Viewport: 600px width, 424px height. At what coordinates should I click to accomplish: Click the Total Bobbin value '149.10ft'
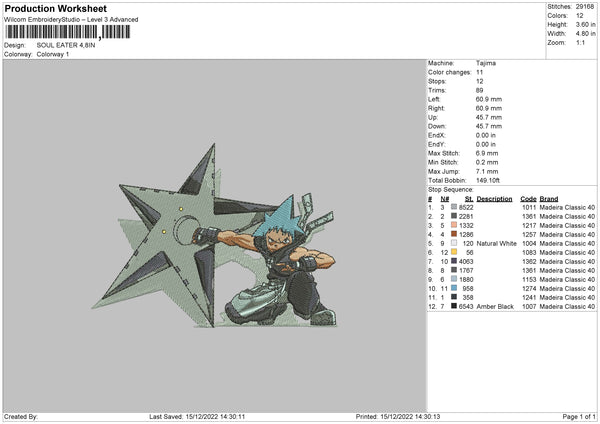tap(488, 181)
